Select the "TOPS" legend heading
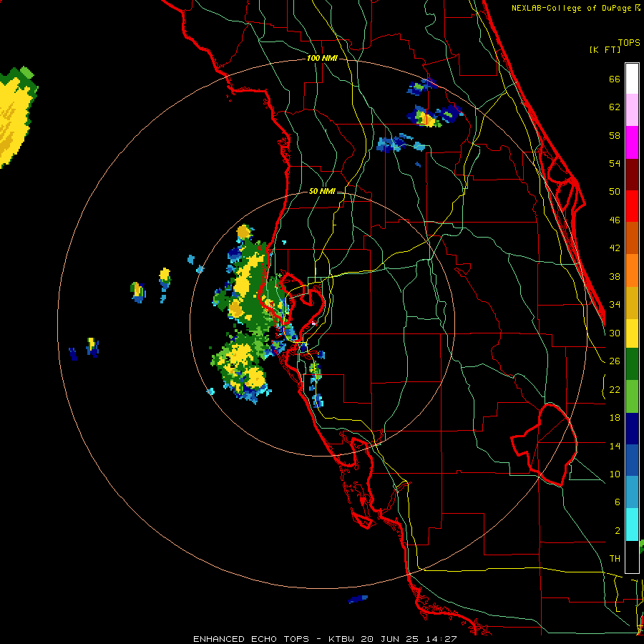Screen dimensions: 644x644 pyautogui.click(x=629, y=43)
